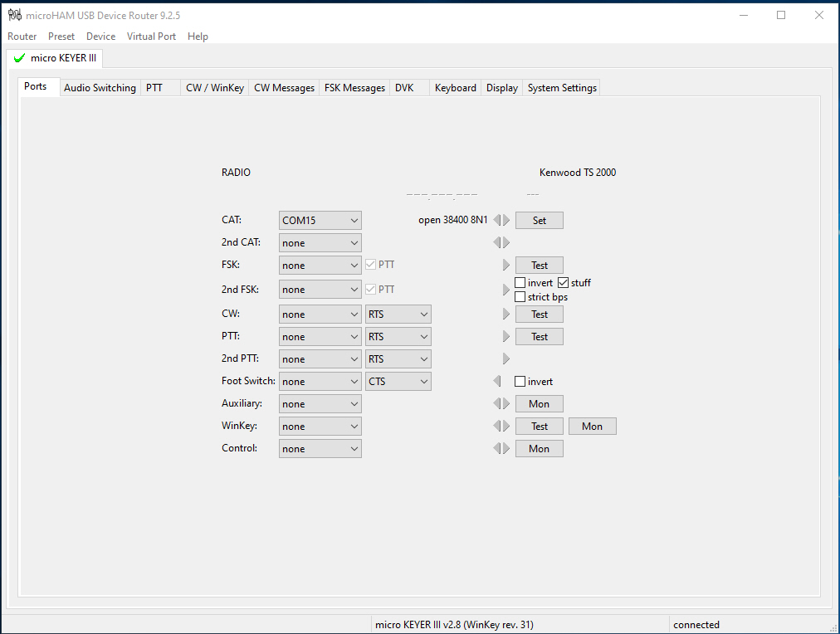840x634 pixels.
Task: Expand the CW signal RTS dropdown
Action: (x=398, y=315)
